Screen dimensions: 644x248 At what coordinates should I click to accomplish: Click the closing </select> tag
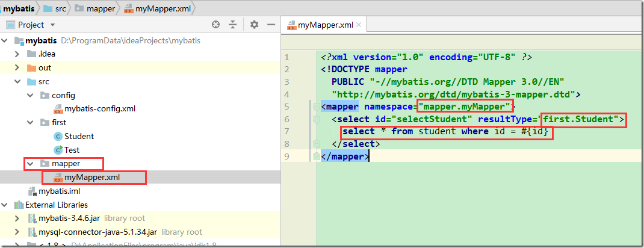[x=356, y=144]
